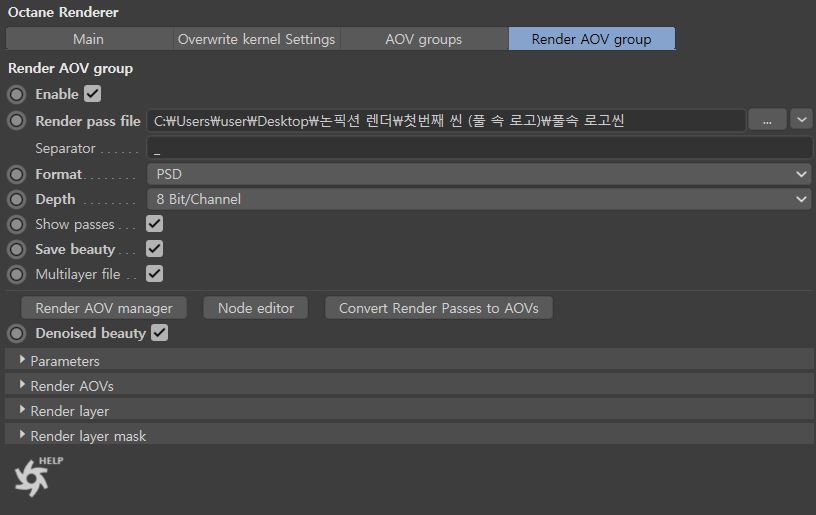Open the Depth dropdown showing 8 Bit/Channel
The height and width of the screenshot is (515, 816).
[x=479, y=199]
